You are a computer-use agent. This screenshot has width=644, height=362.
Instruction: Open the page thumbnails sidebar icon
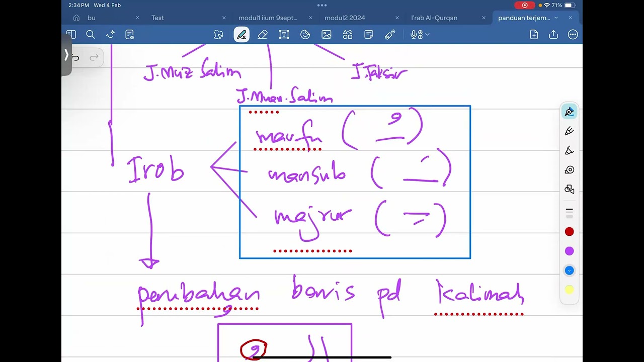pyautogui.click(x=71, y=35)
